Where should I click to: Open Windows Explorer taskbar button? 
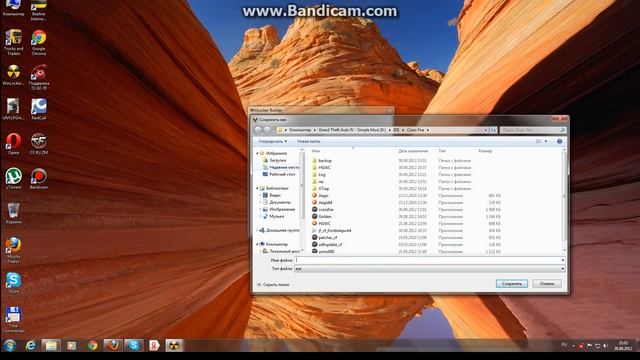click(51, 345)
